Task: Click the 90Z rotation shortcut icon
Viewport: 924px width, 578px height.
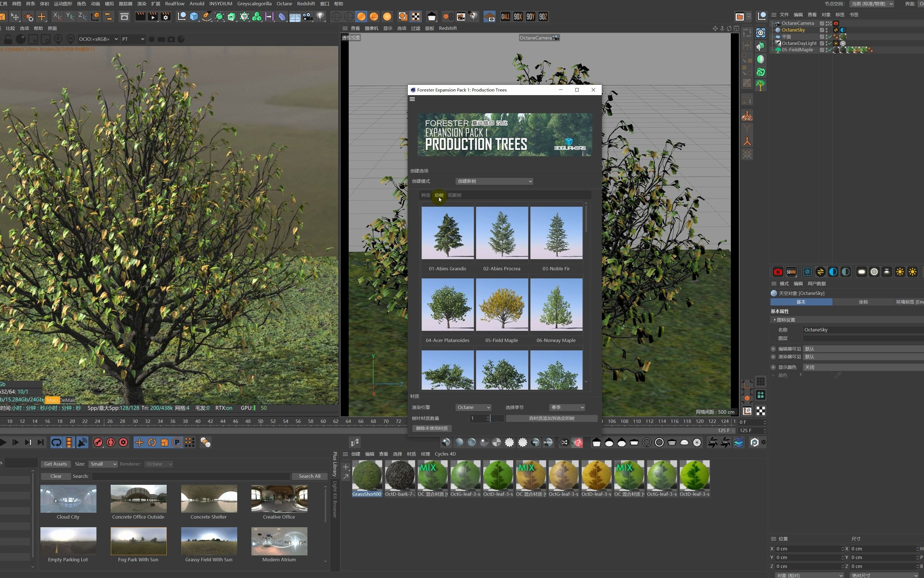Action: point(543,16)
